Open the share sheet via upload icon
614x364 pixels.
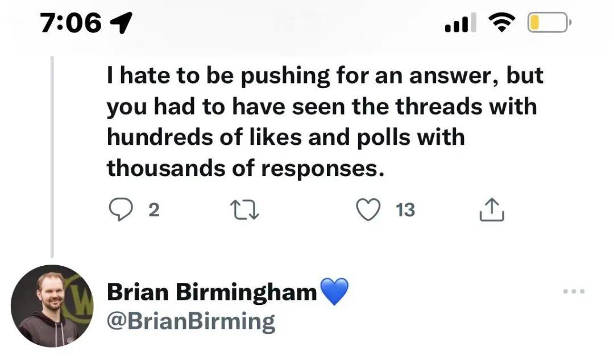(x=492, y=211)
